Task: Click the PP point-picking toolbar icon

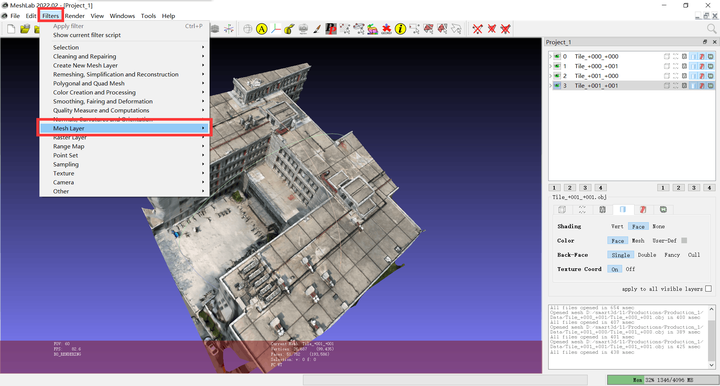Action: (x=331, y=29)
